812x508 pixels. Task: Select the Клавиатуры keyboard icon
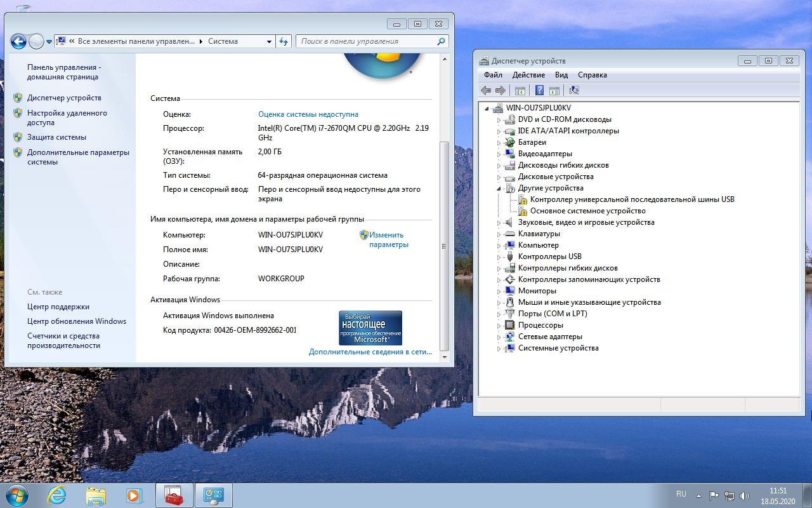tap(510, 234)
